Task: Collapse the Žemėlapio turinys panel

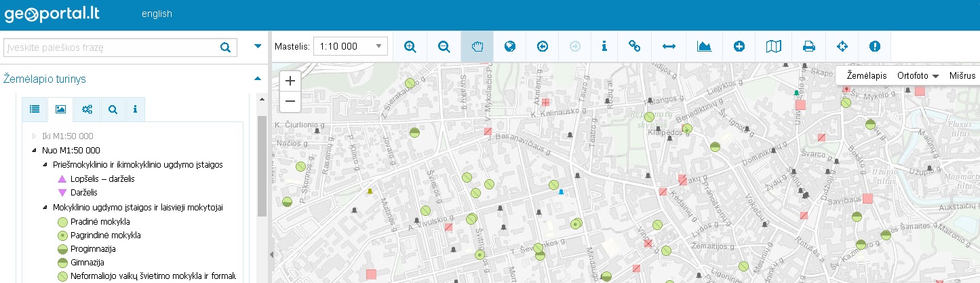Action: (x=257, y=79)
